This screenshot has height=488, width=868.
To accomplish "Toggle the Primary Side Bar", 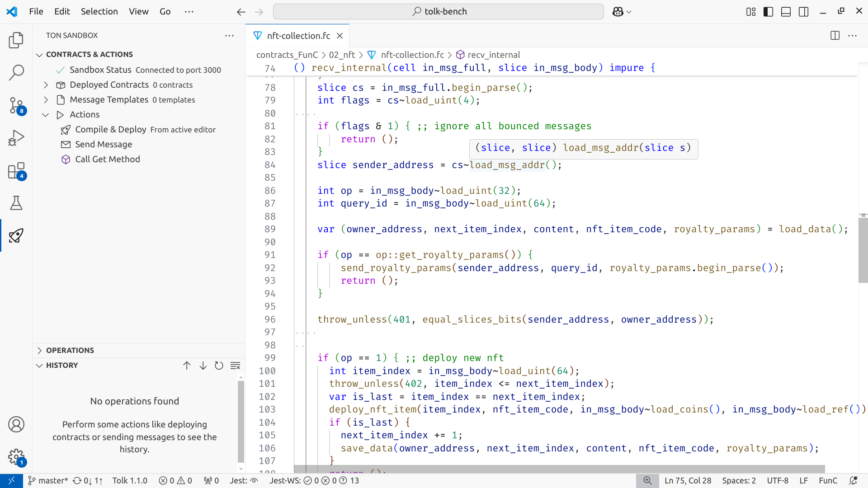I will coord(769,12).
